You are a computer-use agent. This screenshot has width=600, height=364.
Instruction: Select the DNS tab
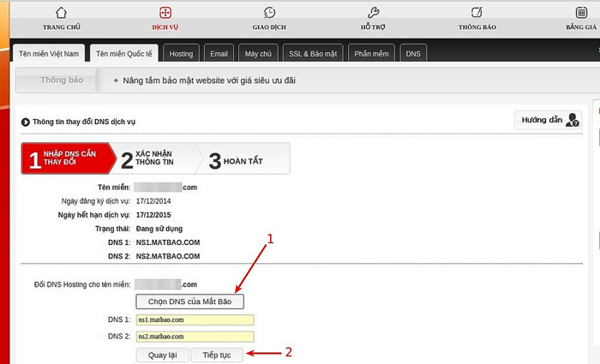[413, 54]
